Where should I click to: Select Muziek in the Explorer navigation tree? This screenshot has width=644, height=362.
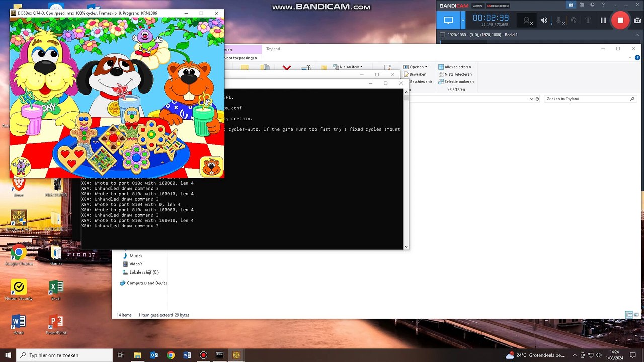[x=132, y=256]
